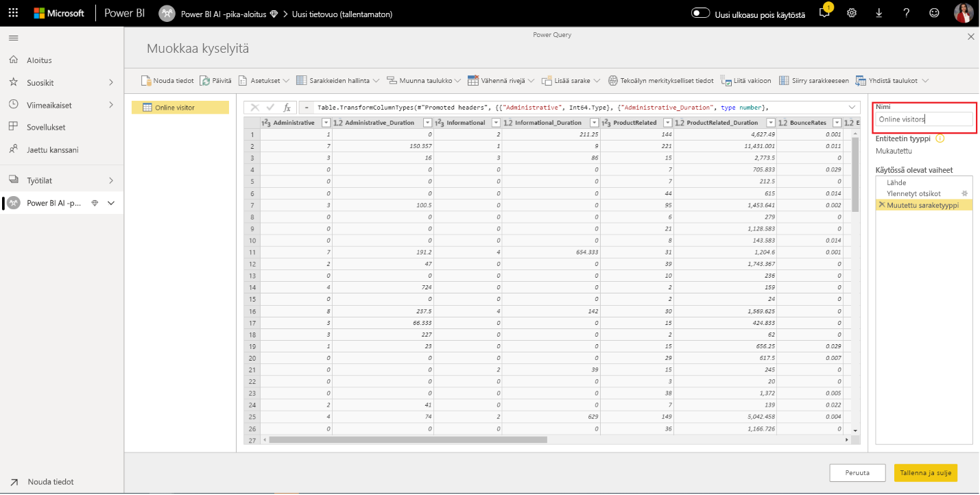980x495 pixels.
Task: Select the Online visitor query
Action: pos(180,108)
